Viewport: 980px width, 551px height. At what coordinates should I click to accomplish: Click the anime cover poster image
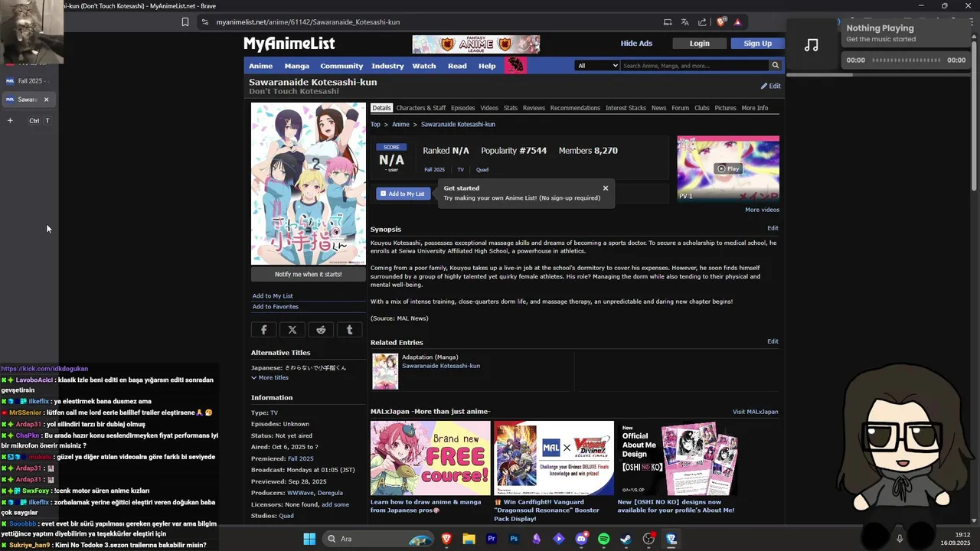(309, 184)
